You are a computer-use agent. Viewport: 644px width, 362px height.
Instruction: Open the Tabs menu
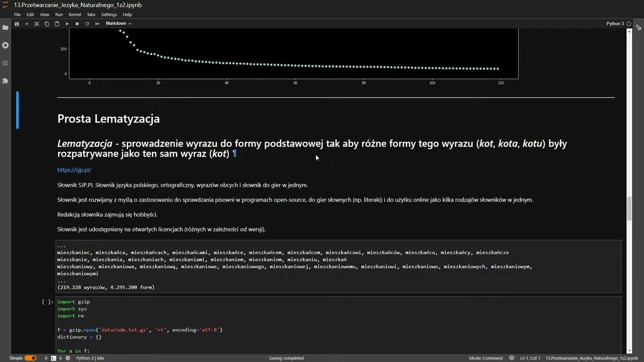point(91,15)
